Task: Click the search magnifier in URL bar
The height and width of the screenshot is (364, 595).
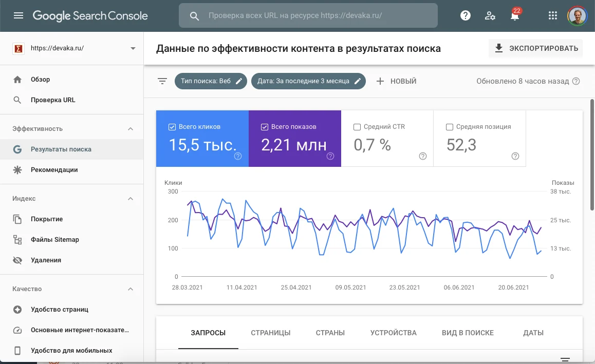Action: [x=194, y=16]
